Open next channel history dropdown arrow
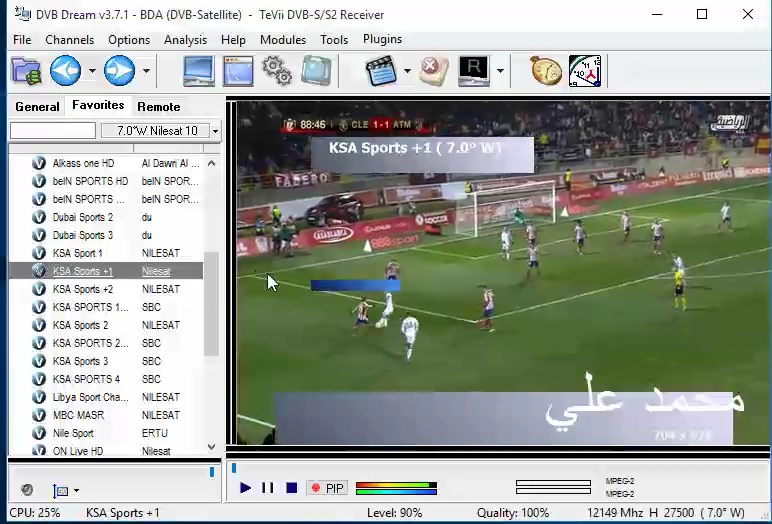The height and width of the screenshot is (524, 772). click(146, 71)
